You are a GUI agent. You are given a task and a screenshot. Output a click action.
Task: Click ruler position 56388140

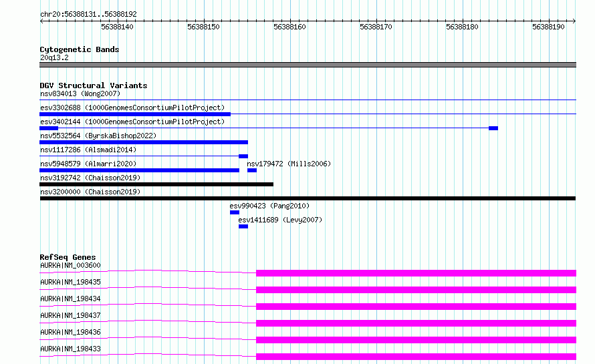117,27
